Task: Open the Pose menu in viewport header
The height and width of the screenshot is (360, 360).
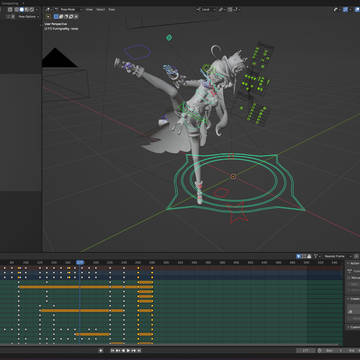Action: [112, 10]
